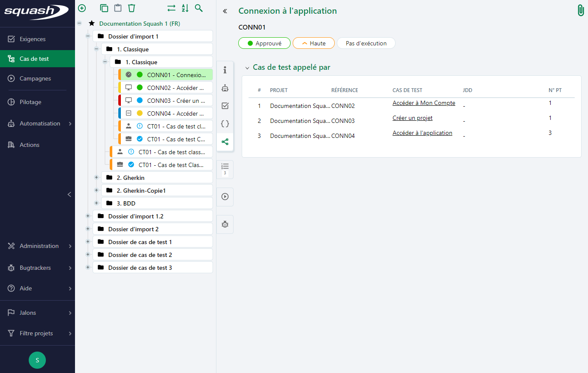Click the paste clipboard icon
This screenshot has width=588, height=373.
coord(117,8)
